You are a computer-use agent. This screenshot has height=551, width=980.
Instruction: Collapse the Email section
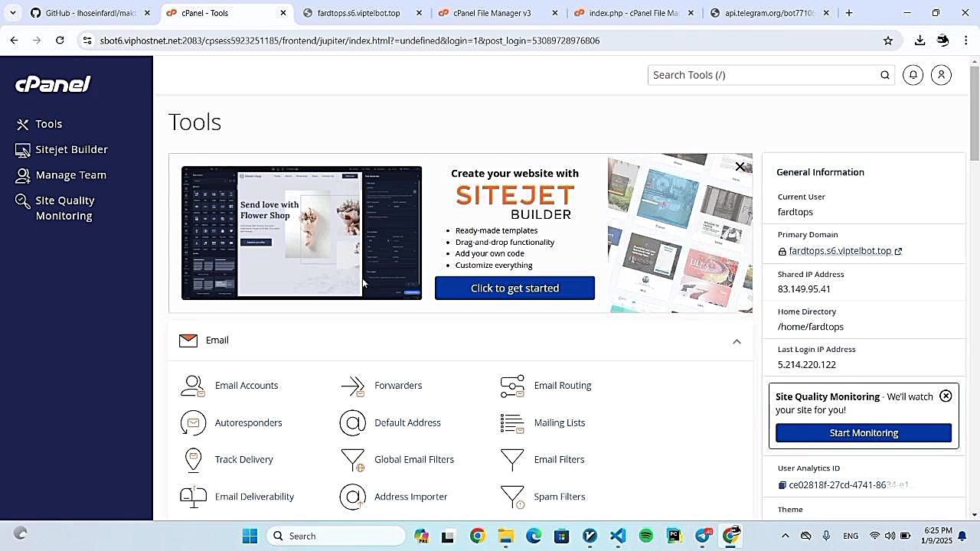coord(737,341)
